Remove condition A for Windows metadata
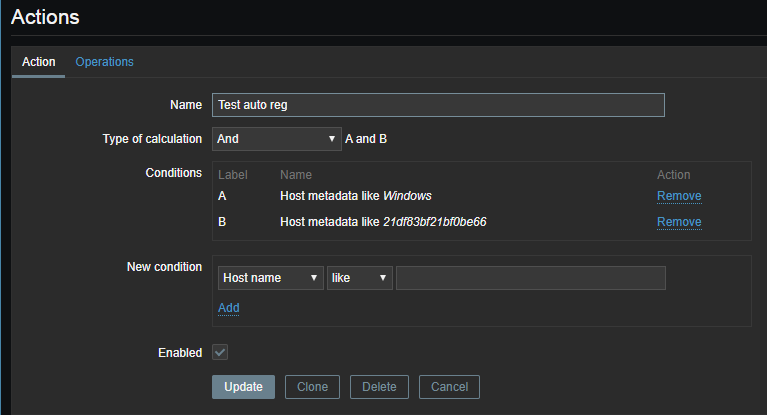 (679, 196)
